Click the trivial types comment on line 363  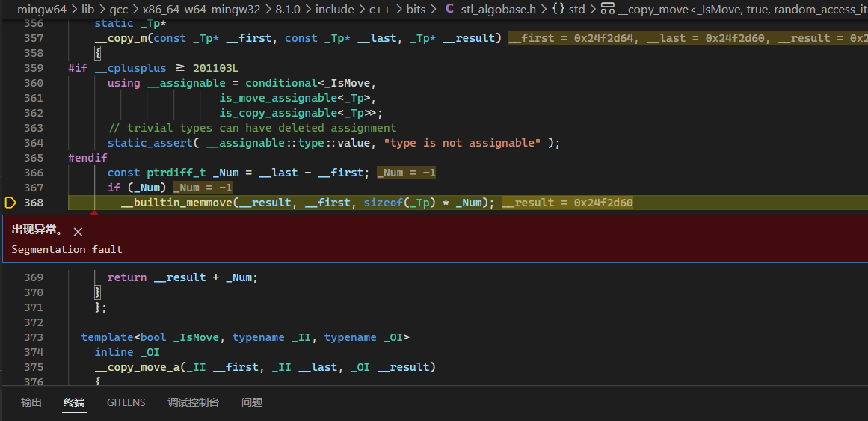252,128
